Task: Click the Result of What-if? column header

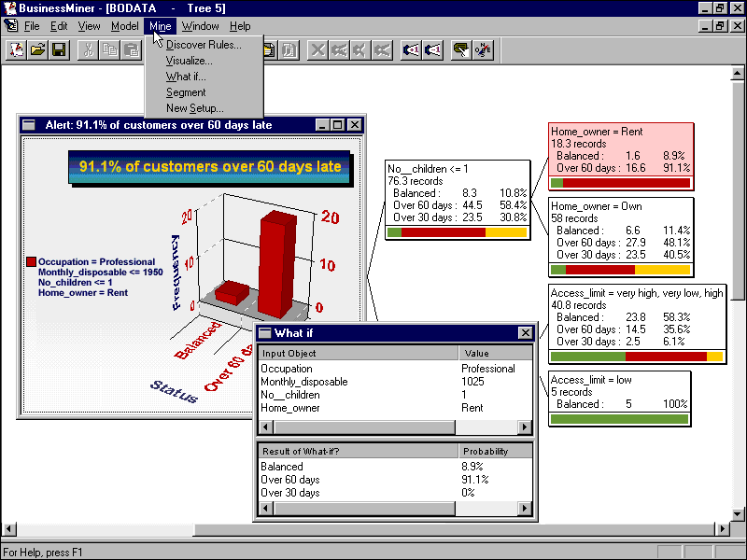Action: 359,452
